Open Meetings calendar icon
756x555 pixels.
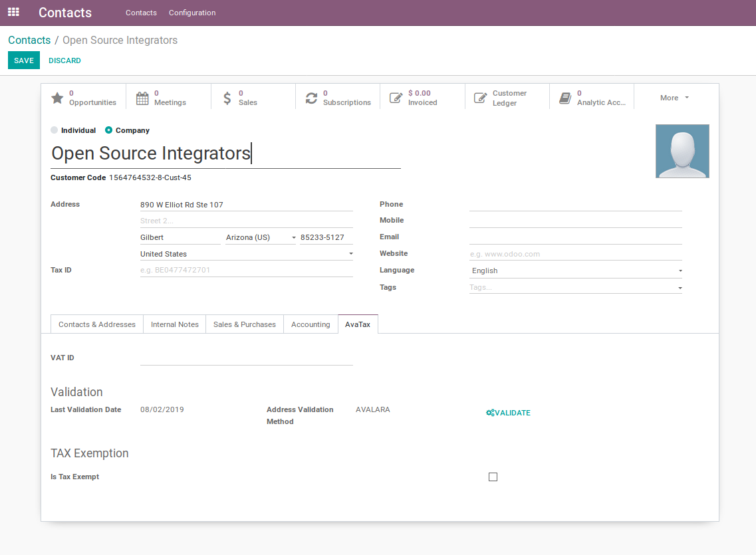coord(142,98)
